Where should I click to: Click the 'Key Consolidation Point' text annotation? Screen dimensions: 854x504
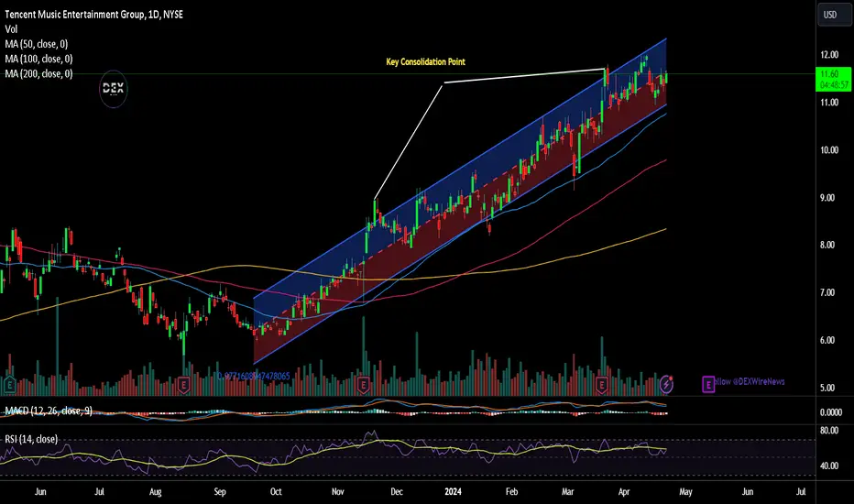pos(425,61)
